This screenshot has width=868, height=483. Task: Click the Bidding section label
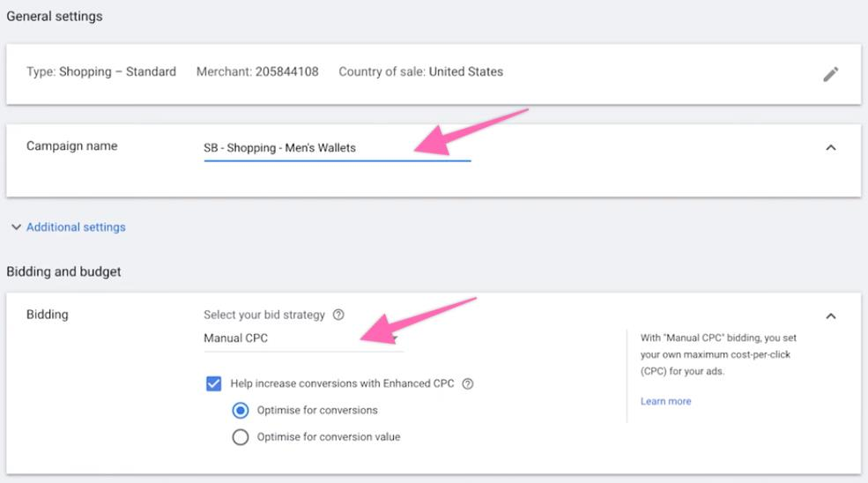coord(48,314)
